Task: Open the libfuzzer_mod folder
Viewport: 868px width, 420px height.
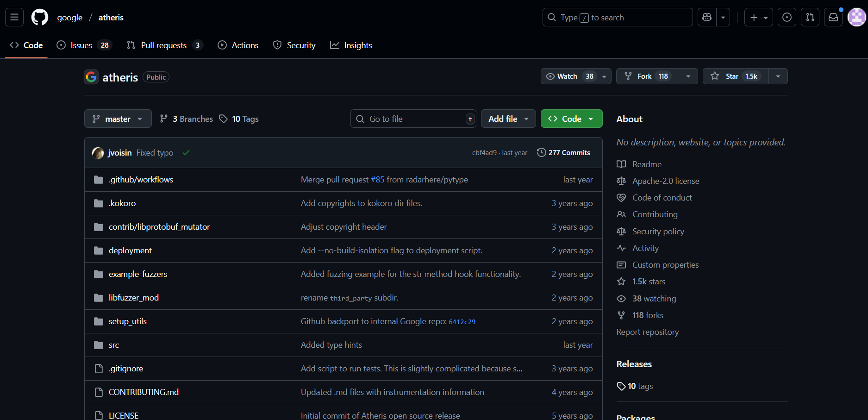Action: click(x=134, y=298)
